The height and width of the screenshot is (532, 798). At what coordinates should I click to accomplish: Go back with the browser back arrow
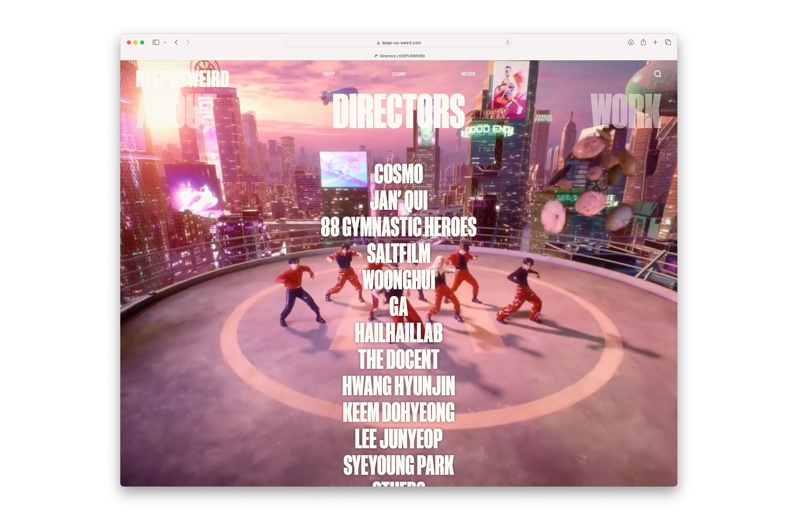tap(176, 43)
